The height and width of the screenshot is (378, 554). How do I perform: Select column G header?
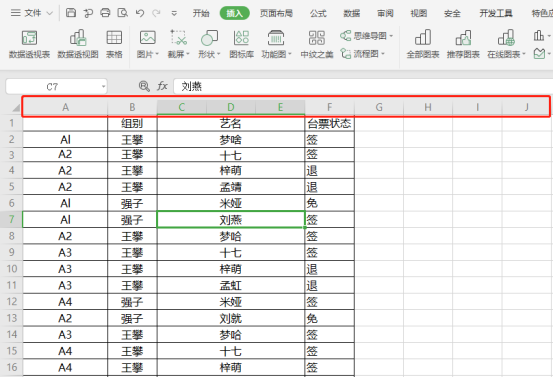click(379, 107)
